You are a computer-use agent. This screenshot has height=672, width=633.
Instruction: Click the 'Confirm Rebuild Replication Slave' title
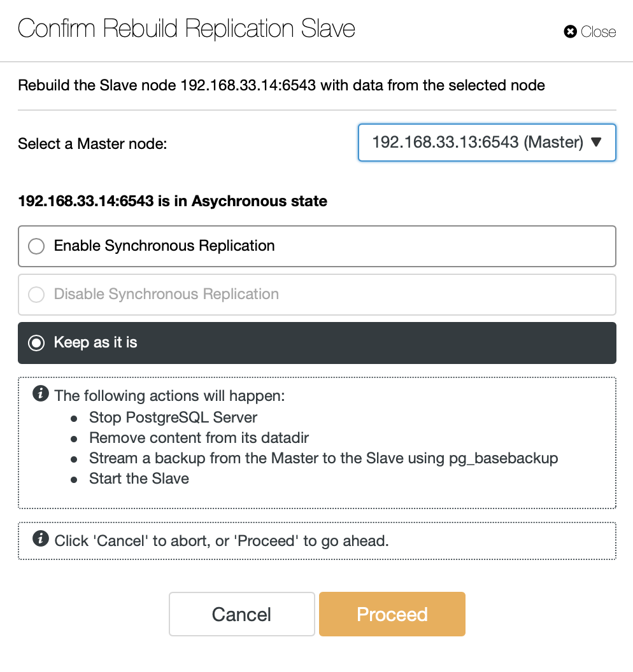(x=187, y=29)
